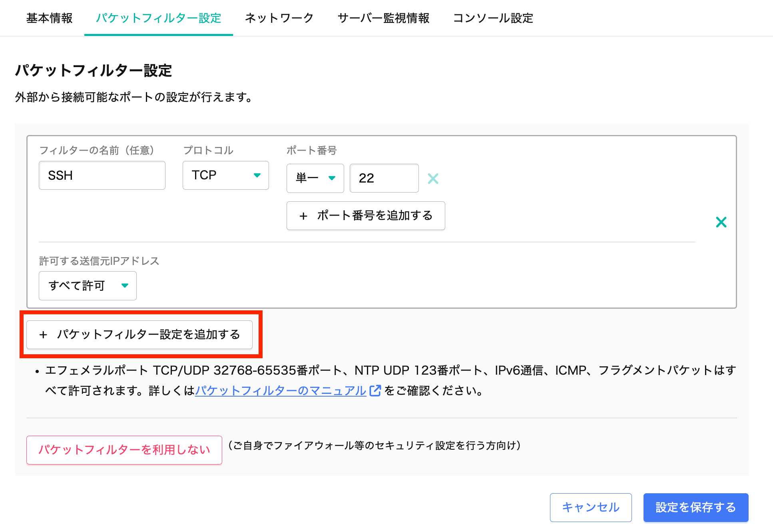
Task: Delete the SSH filter with green X
Action: pyautogui.click(x=721, y=222)
